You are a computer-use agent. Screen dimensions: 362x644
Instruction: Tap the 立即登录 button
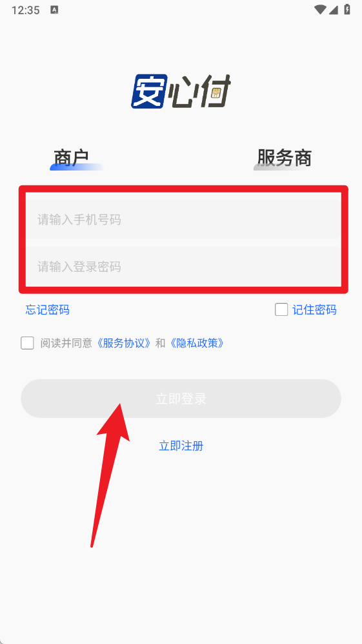(x=181, y=399)
